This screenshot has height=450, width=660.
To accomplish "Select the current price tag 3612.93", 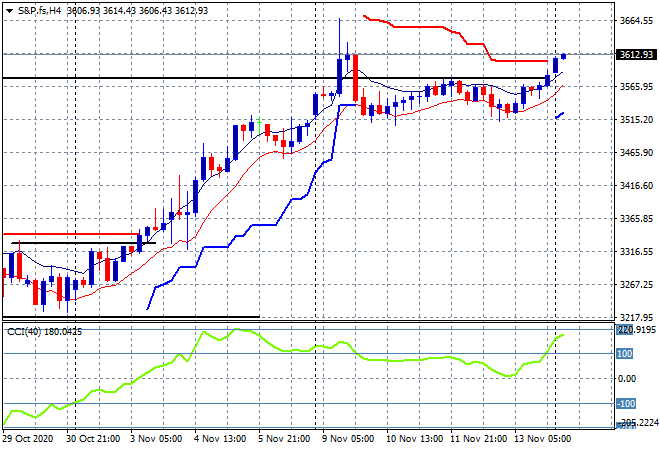I will point(636,54).
